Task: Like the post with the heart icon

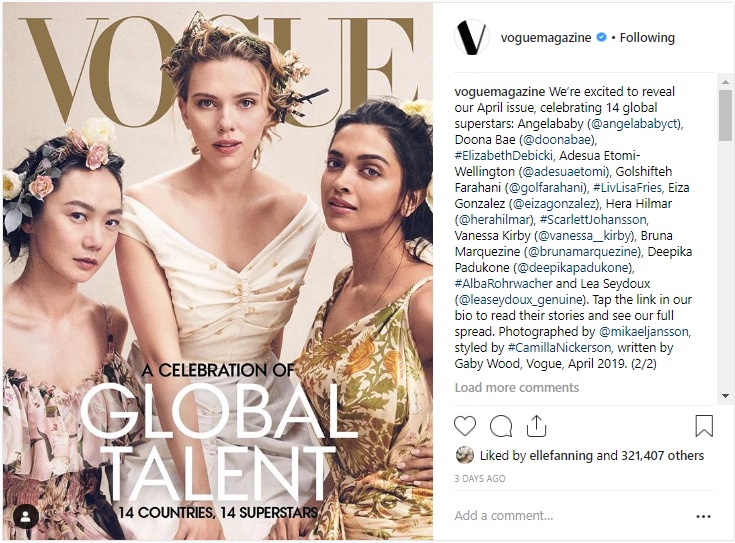Action: coord(465,426)
